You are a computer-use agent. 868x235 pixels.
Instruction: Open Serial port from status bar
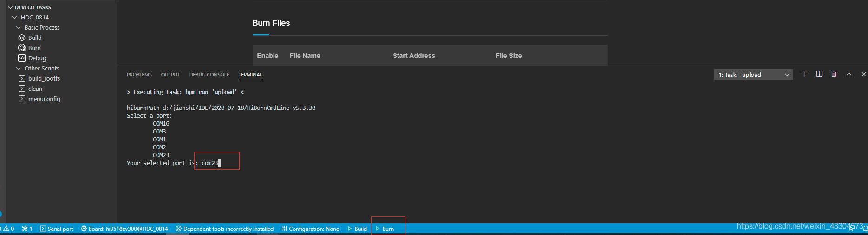[57, 229]
